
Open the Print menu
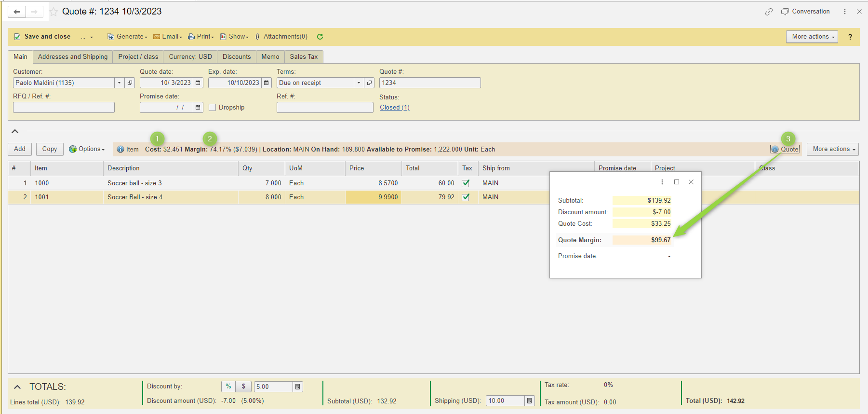pyautogui.click(x=201, y=37)
